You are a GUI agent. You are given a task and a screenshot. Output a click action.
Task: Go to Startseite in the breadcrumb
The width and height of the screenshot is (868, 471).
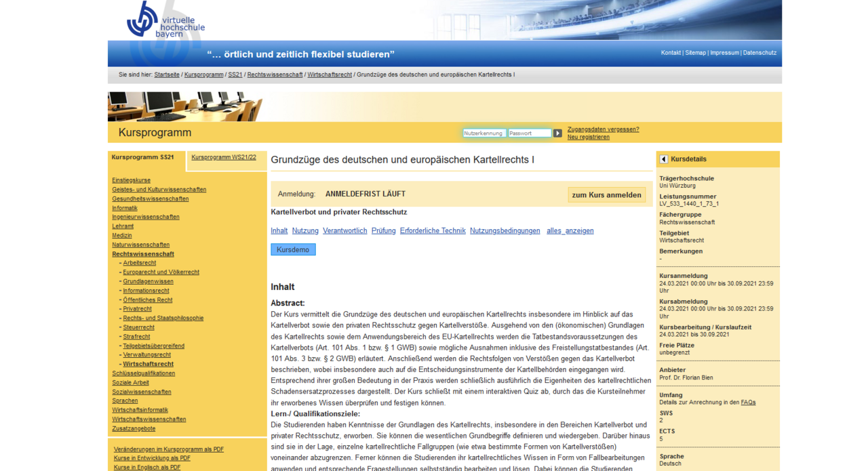tap(167, 75)
